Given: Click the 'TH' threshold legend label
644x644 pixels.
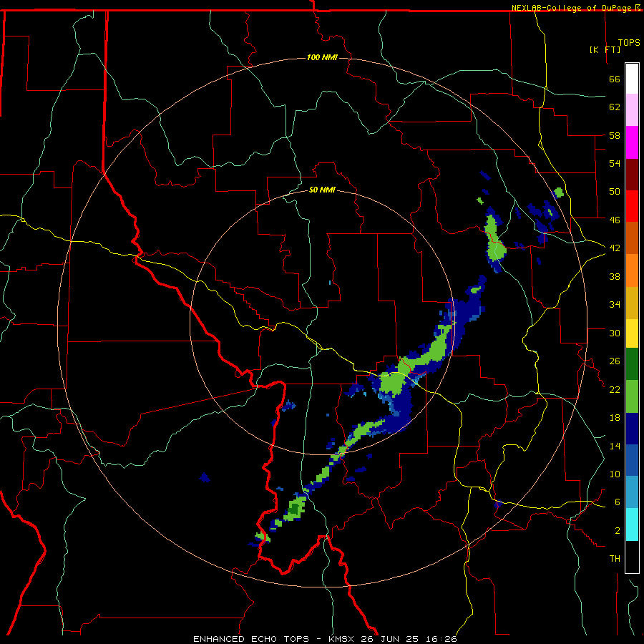Looking at the screenshot, I should (x=615, y=559).
